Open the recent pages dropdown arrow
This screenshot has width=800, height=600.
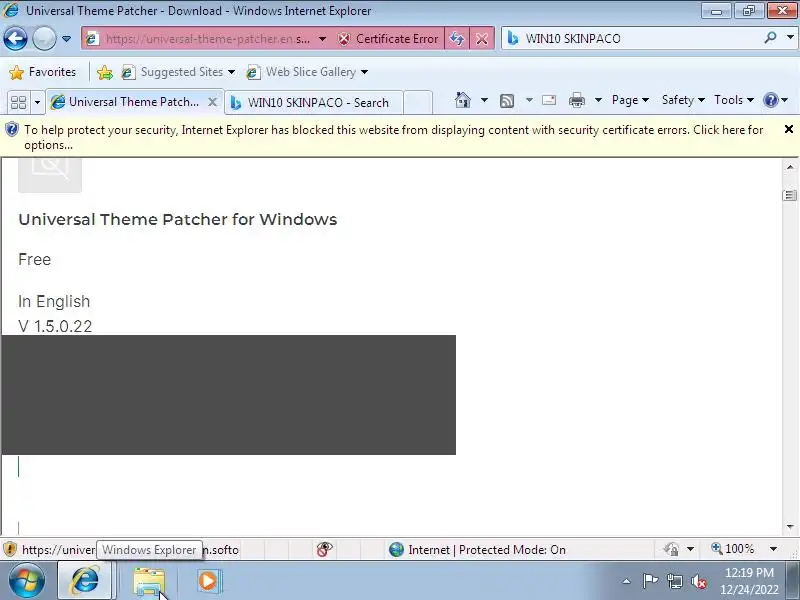tap(66, 39)
